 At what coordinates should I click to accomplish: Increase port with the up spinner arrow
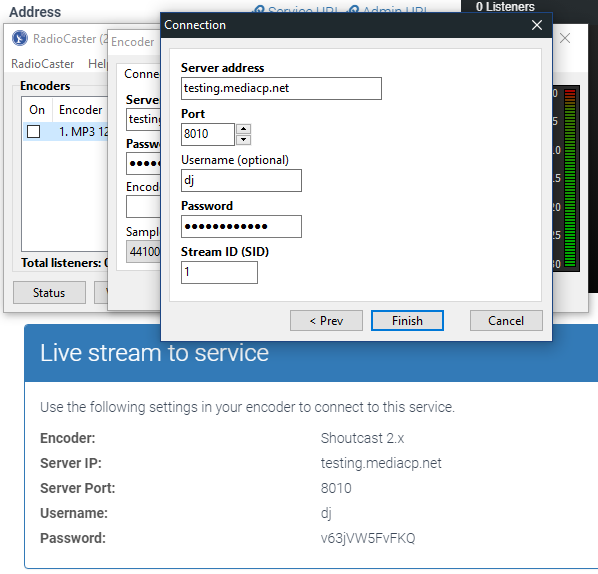coord(243,129)
